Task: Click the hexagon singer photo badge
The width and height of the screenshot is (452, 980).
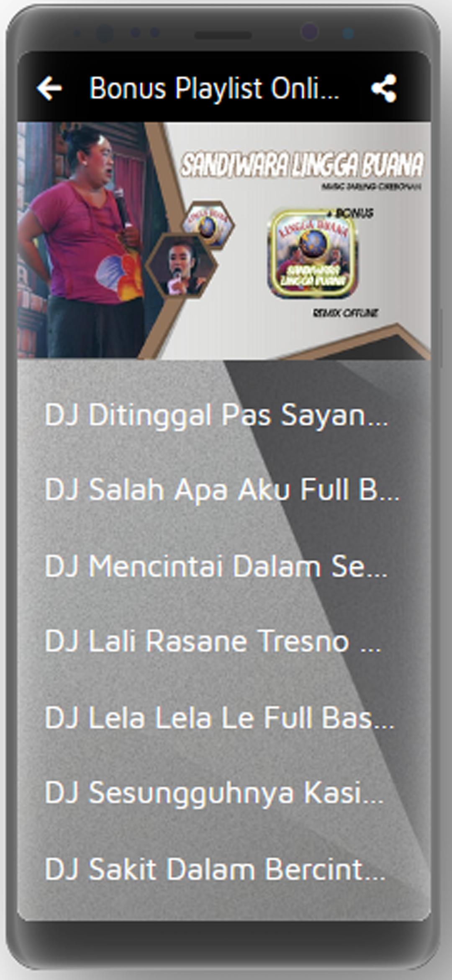Action: (181, 266)
